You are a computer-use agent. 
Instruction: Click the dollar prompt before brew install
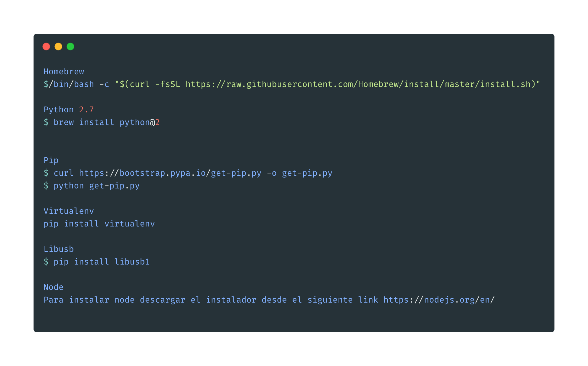46,122
